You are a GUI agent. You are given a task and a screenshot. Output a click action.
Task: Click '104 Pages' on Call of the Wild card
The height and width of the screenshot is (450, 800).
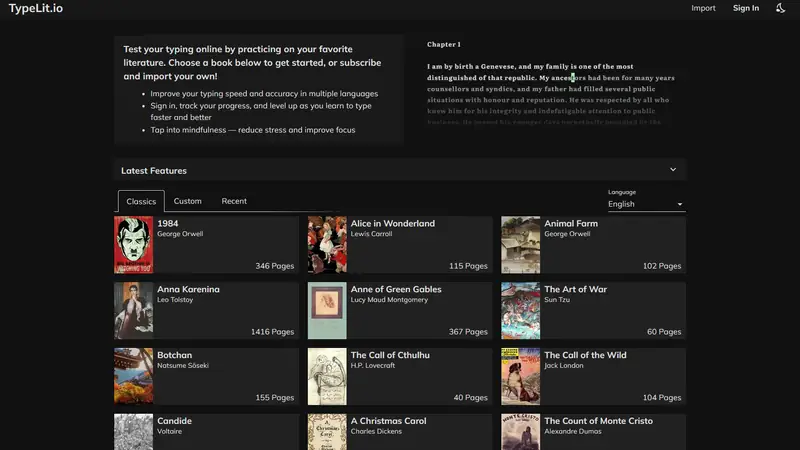tap(662, 397)
